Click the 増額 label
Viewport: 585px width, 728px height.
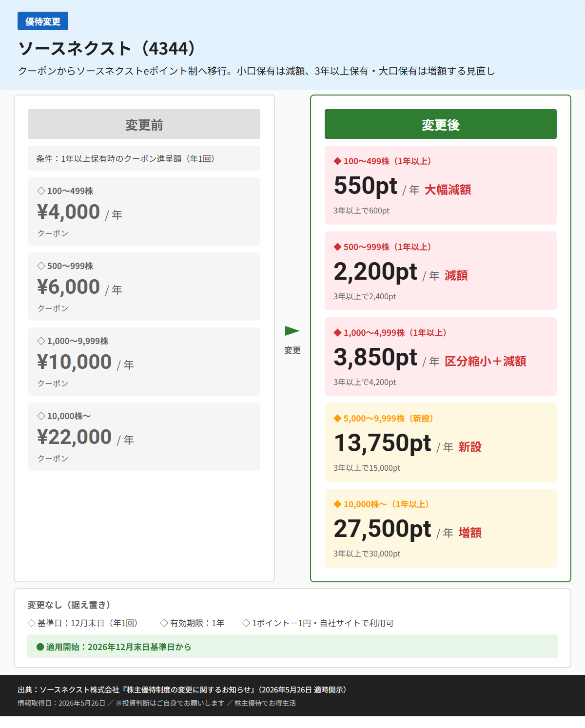(x=470, y=533)
